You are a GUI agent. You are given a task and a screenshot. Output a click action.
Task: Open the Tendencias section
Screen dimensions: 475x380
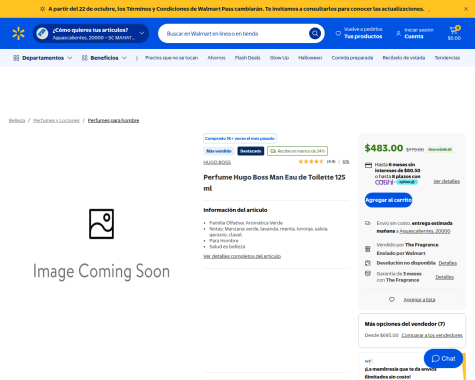pyautogui.click(x=447, y=58)
